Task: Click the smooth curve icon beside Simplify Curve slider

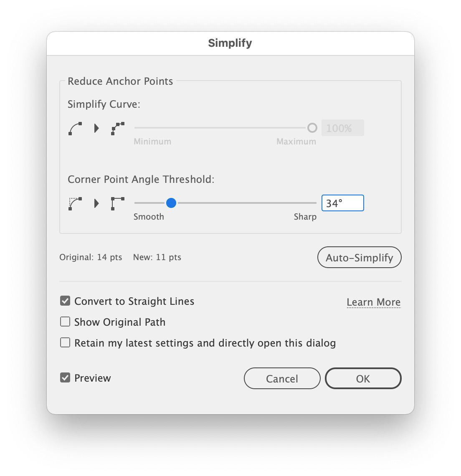Action: click(75, 129)
